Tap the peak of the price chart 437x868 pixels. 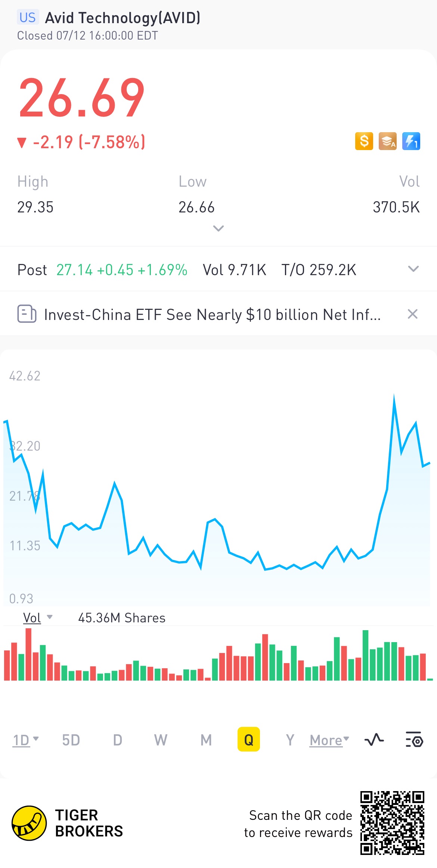(x=394, y=396)
